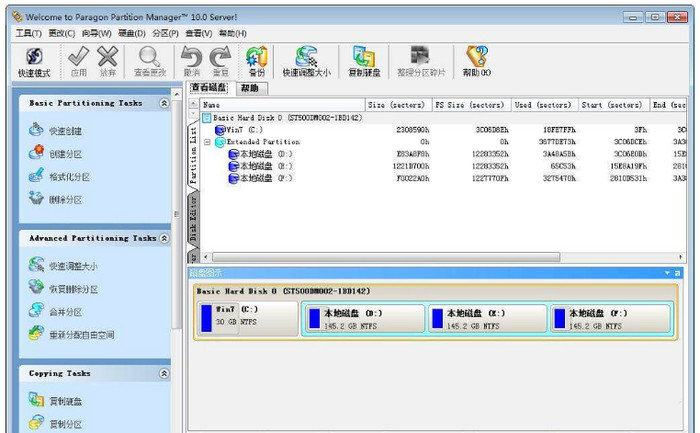Click the 快速模式 express mode toolbar icon
The width and height of the screenshot is (700, 433).
(33, 62)
